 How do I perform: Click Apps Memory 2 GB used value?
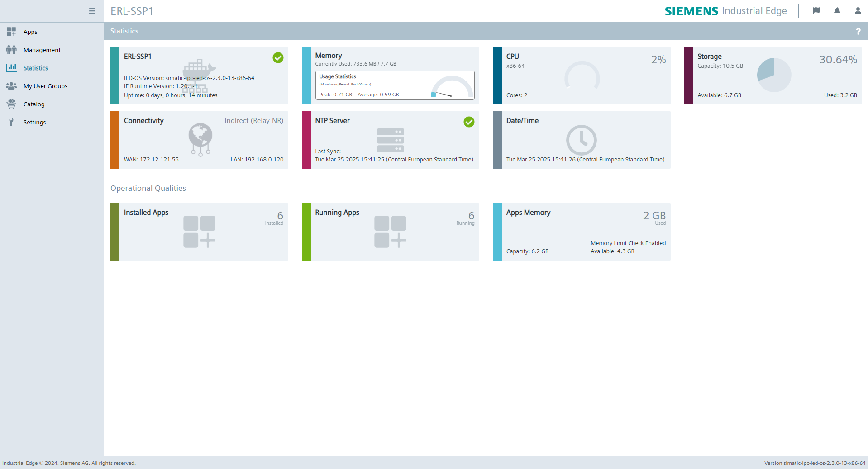[654, 215]
